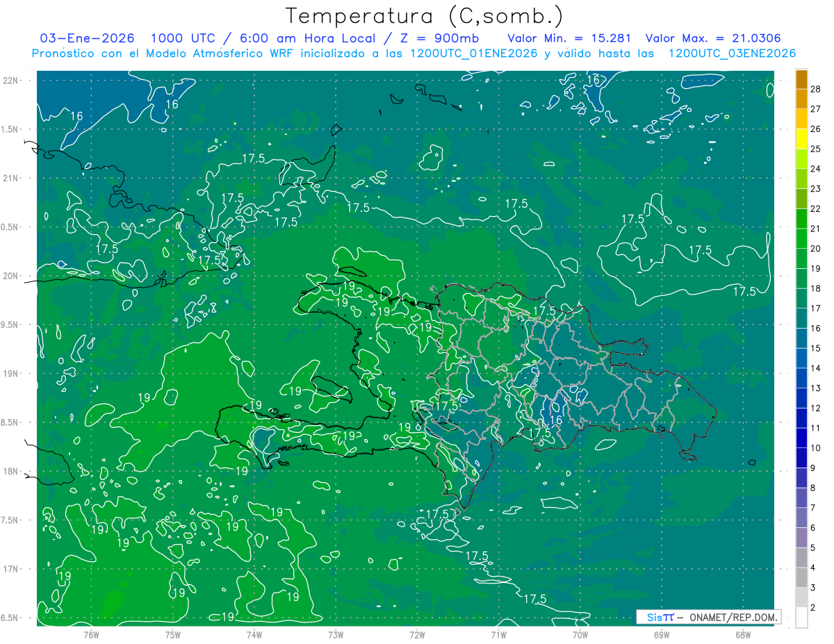
Task: Click the longitude axis label "70W"
Action: [x=580, y=634]
